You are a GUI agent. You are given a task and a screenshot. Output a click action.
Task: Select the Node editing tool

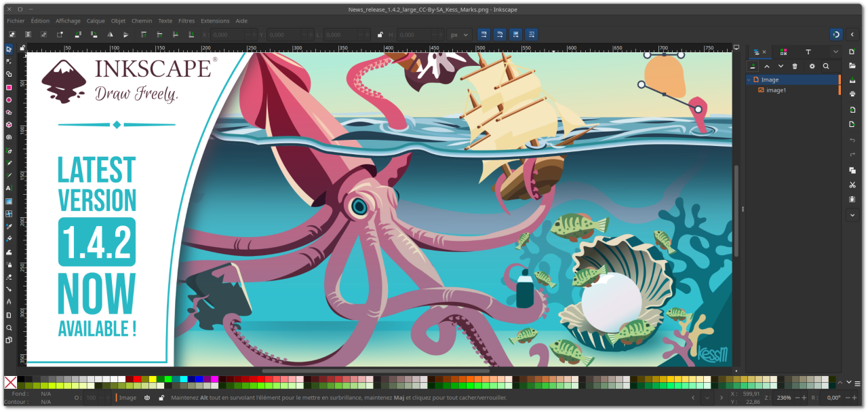(9, 62)
